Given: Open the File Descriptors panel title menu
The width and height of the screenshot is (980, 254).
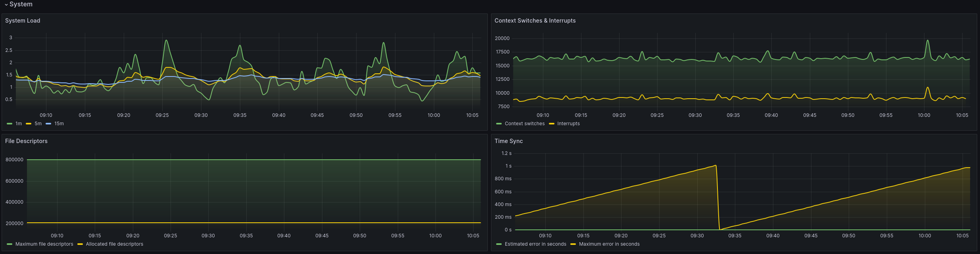Looking at the screenshot, I should pos(26,141).
